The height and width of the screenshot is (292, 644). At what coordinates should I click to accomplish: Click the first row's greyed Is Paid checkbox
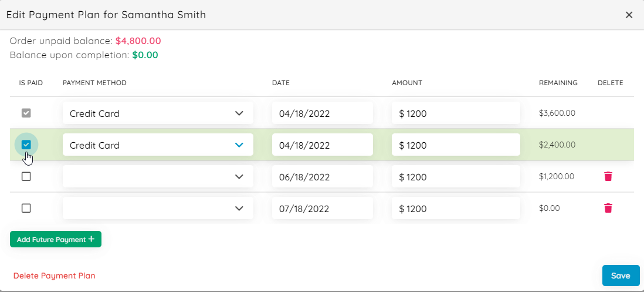coord(26,113)
